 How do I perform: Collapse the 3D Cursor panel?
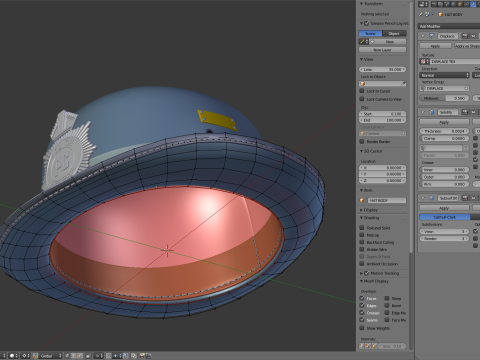pyautogui.click(x=361, y=151)
